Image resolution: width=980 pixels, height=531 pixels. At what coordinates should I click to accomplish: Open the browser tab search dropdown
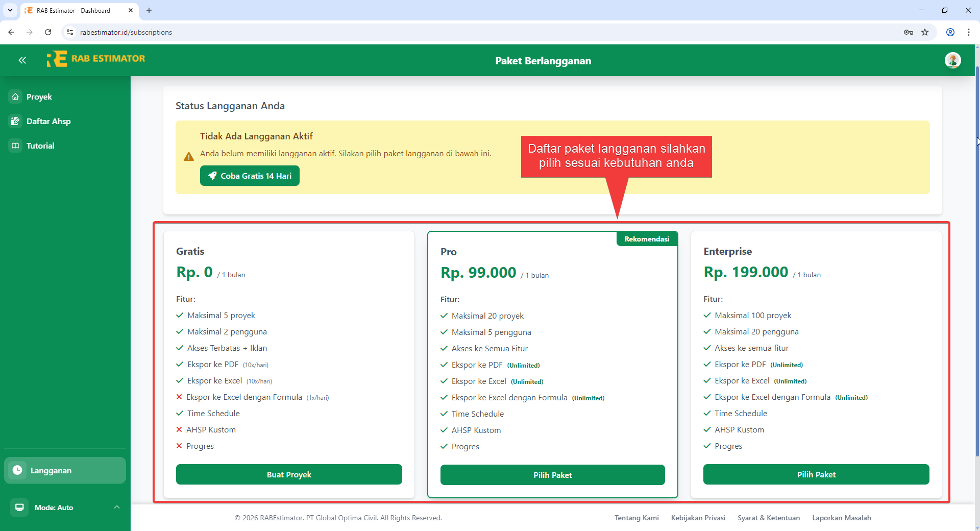(10, 10)
